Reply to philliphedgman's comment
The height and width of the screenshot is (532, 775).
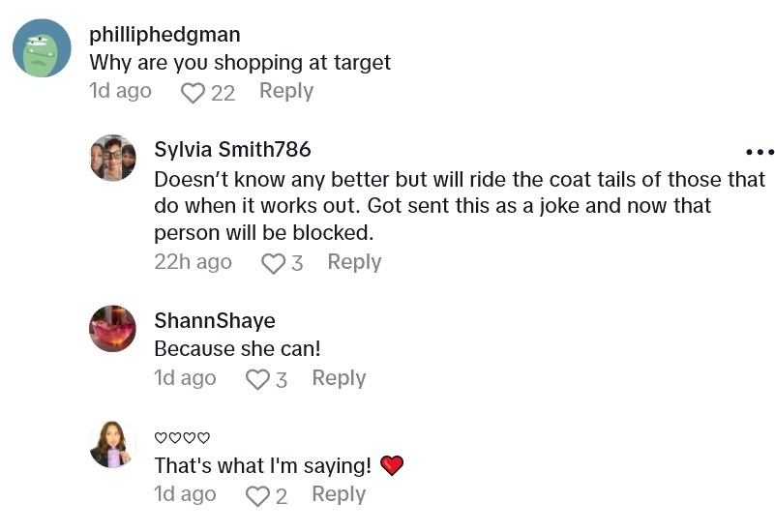[285, 91]
